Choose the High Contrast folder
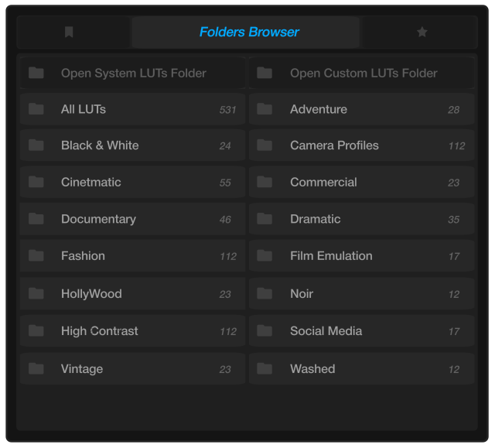495x448 pixels. point(132,330)
